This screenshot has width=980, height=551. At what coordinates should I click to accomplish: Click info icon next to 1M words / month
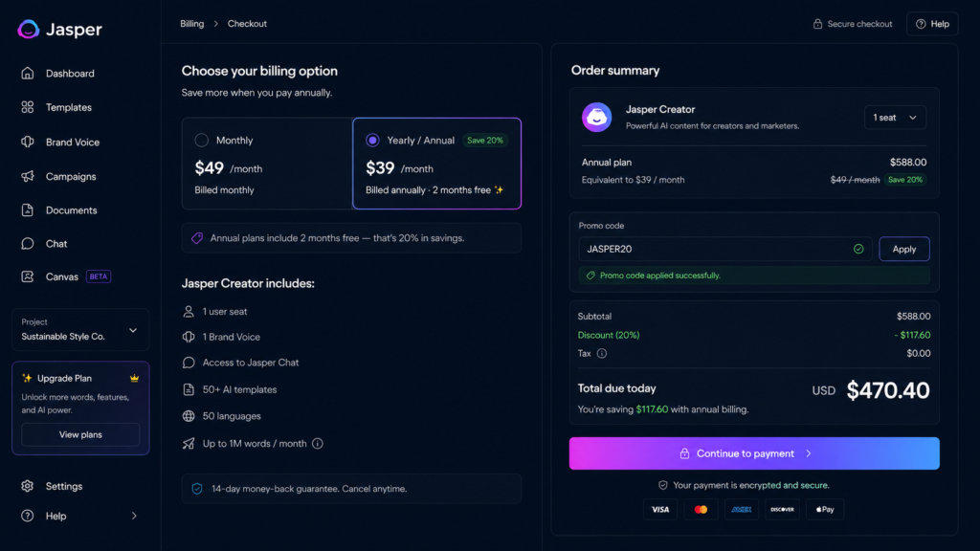click(318, 444)
